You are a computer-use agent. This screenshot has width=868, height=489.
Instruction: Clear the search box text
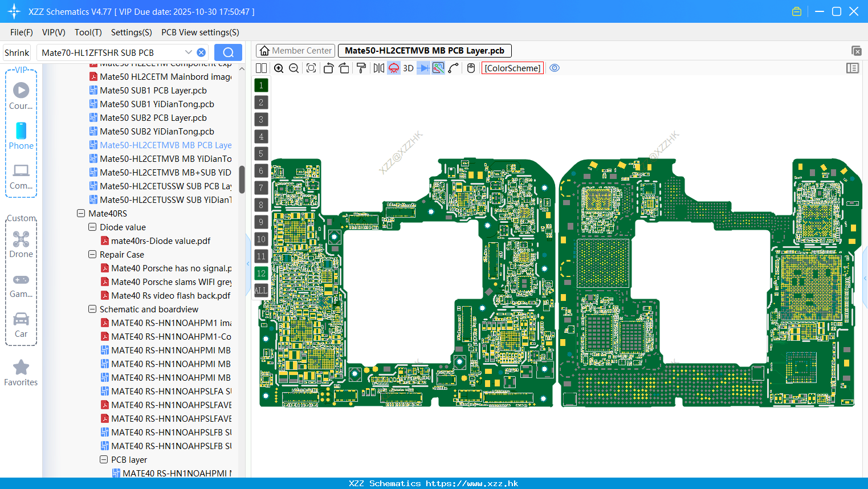pos(201,52)
